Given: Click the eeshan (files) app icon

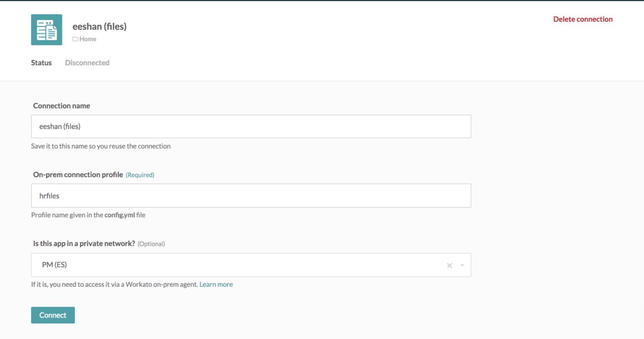Looking at the screenshot, I should (46, 29).
